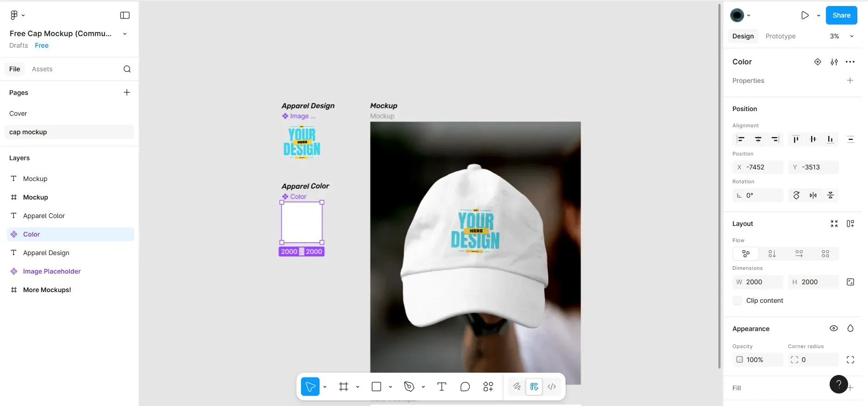Click the Free plan link
This screenshot has height=406, width=868.
(x=42, y=45)
